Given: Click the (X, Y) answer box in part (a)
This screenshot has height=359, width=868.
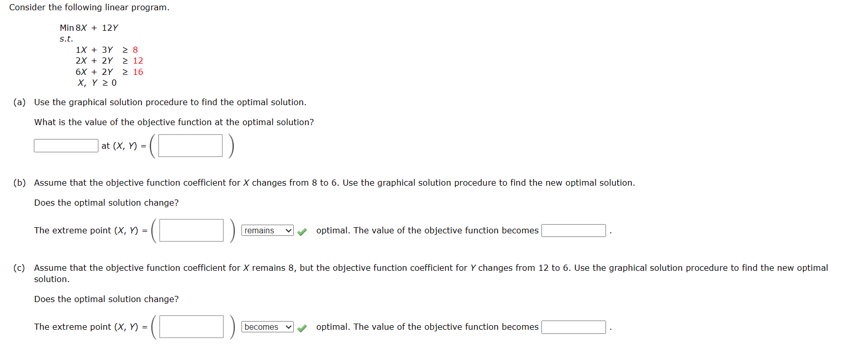Looking at the screenshot, I should pos(189,145).
